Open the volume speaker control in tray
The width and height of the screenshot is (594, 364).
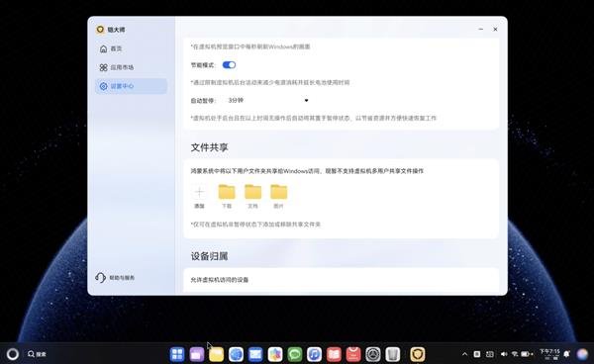click(504, 354)
